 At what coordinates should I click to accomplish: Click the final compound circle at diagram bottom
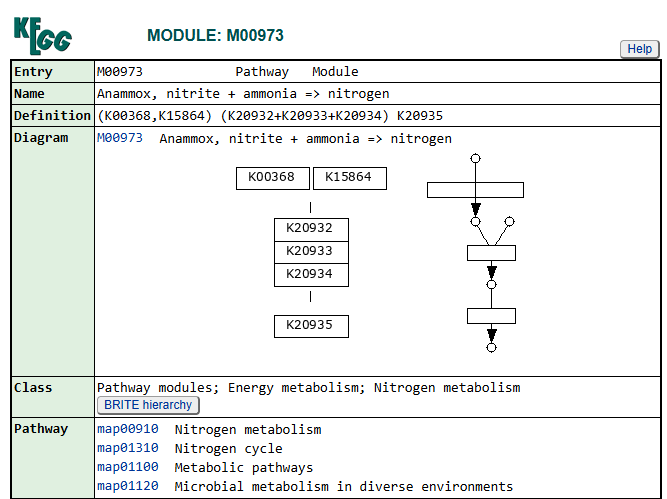pos(491,348)
